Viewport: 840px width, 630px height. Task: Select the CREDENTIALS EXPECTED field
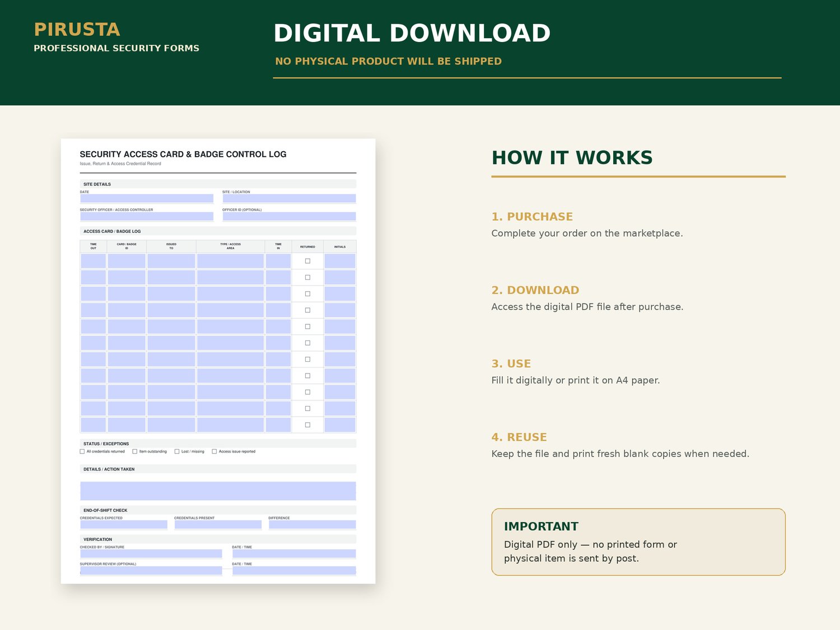click(124, 525)
